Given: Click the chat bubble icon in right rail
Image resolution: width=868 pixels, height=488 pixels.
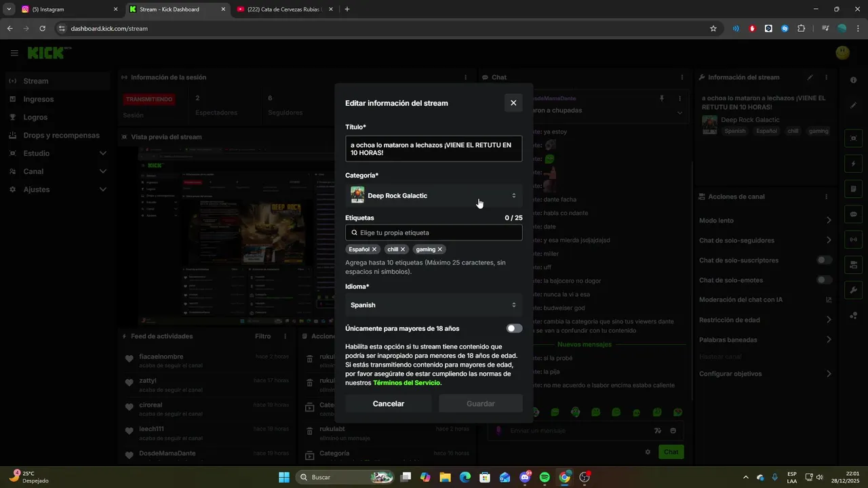Looking at the screenshot, I should (854, 214).
